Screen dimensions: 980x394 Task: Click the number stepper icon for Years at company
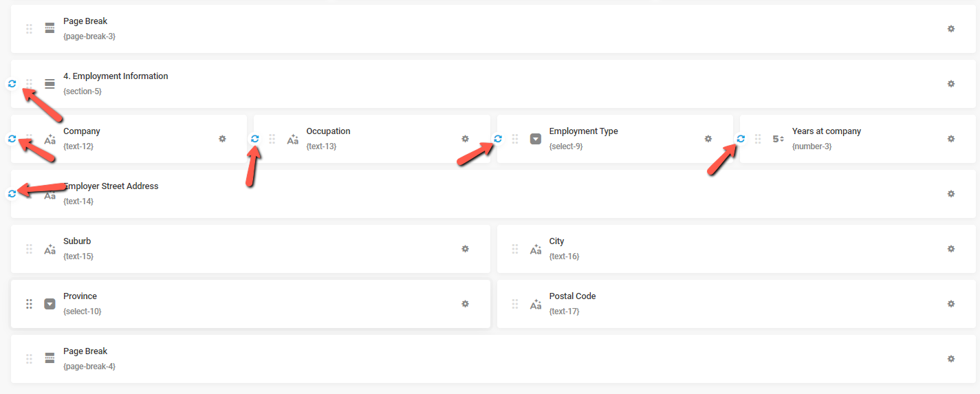click(778, 139)
